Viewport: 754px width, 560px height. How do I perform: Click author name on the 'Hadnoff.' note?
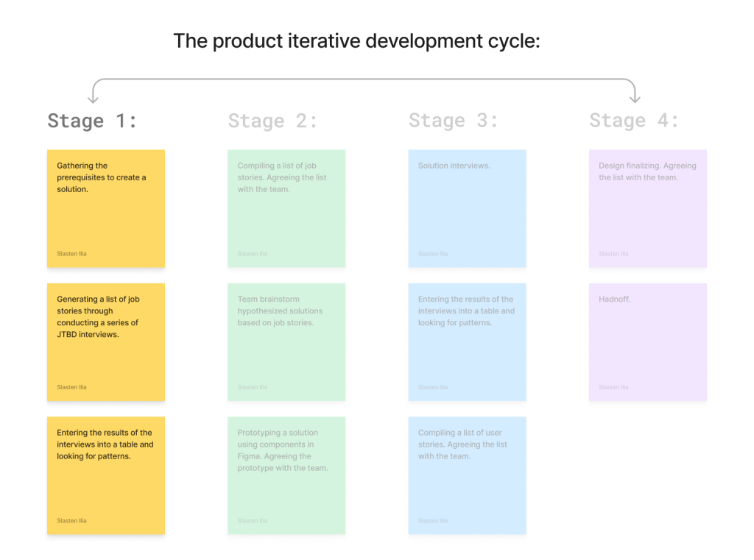[613, 387]
